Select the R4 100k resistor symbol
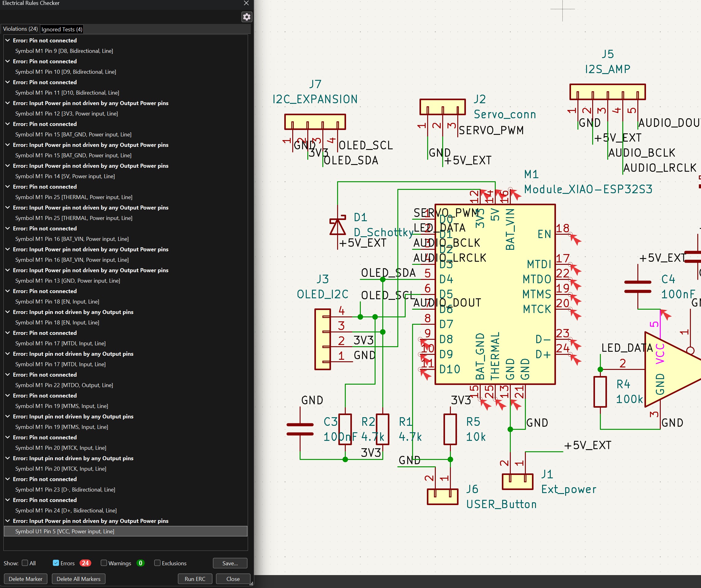This screenshot has width=701, height=588. pyautogui.click(x=600, y=392)
